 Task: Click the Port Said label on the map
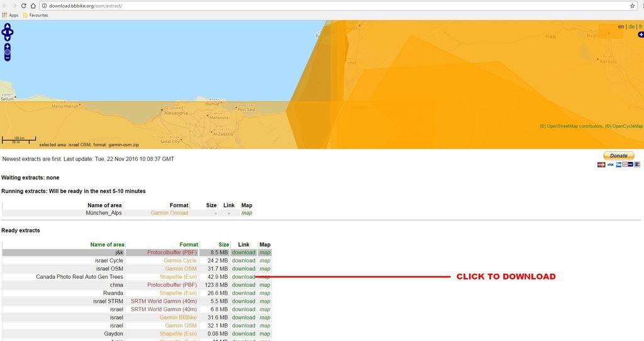[x=247, y=109]
